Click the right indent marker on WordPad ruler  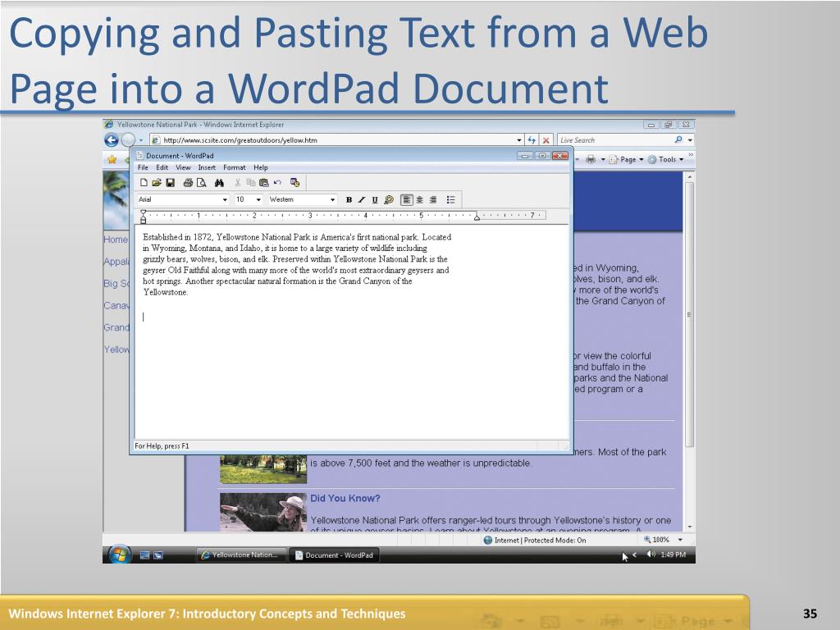[477, 217]
